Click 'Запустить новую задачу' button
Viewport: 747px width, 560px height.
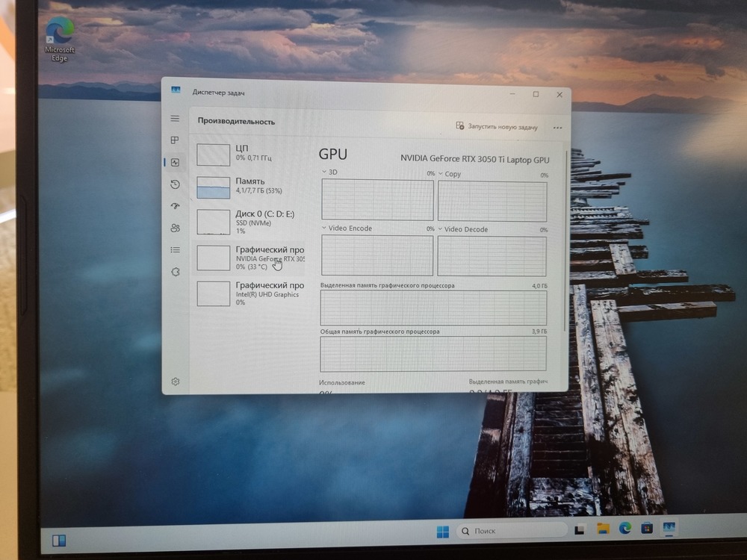click(x=497, y=126)
